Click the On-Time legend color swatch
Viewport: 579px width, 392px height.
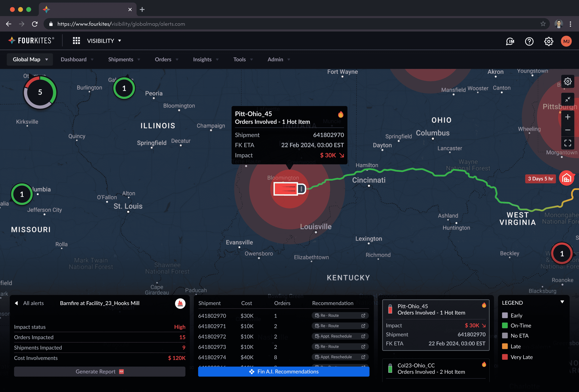[x=505, y=325]
